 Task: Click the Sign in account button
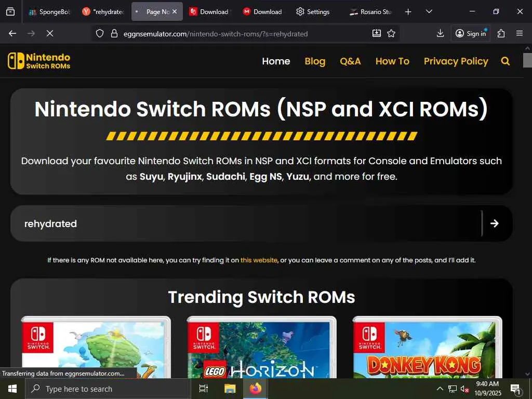tap(471, 33)
